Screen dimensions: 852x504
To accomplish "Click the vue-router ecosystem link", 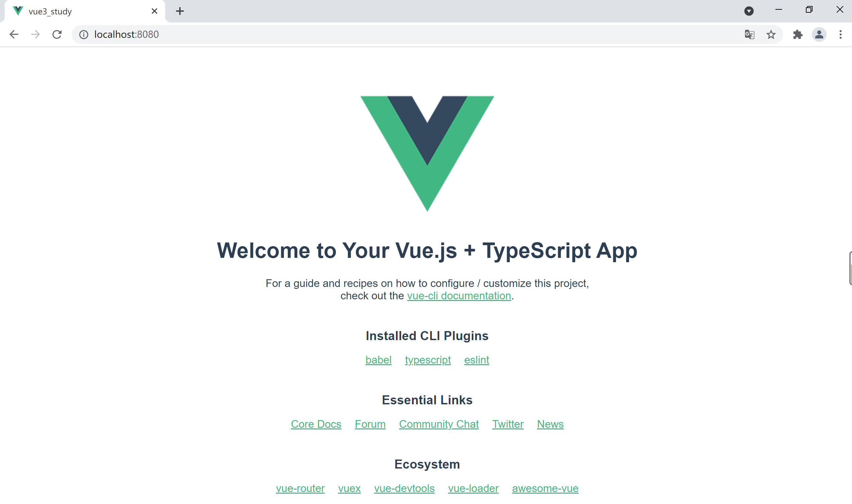I will [300, 488].
